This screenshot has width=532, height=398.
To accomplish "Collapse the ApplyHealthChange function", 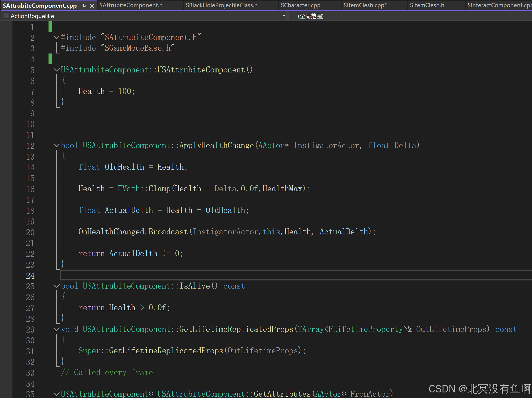I will tap(57, 145).
